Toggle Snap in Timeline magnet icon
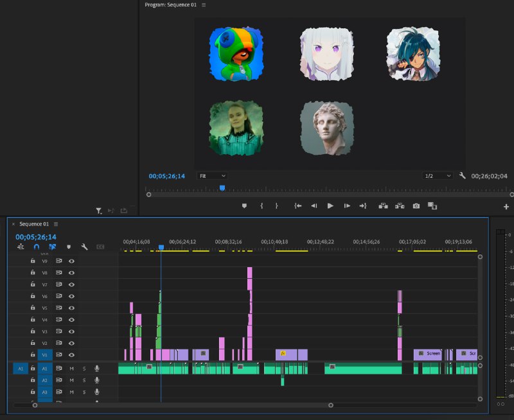This screenshot has height=420, width=514. pyautogui.click(x=37, y=247)
